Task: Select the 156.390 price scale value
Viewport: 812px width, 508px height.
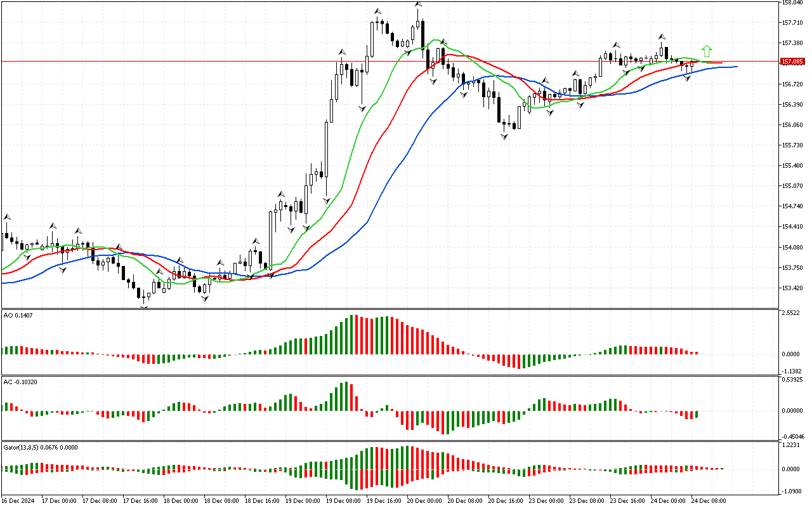Action: pyautogui.click(x=794, y=104)
